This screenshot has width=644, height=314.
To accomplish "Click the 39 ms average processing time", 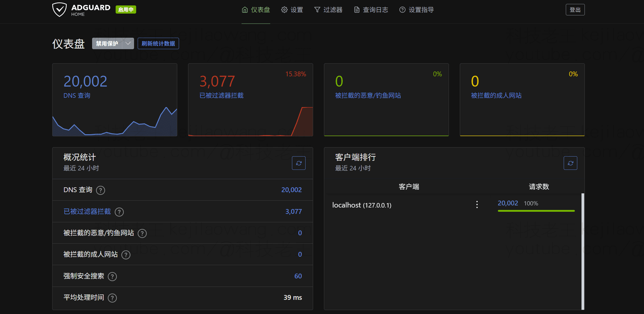I will [293, 297].
